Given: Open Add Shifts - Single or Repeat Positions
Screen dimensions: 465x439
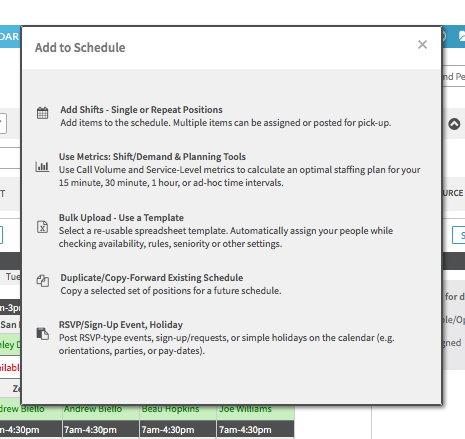Looking at the screenshot, I should [141, 110].
